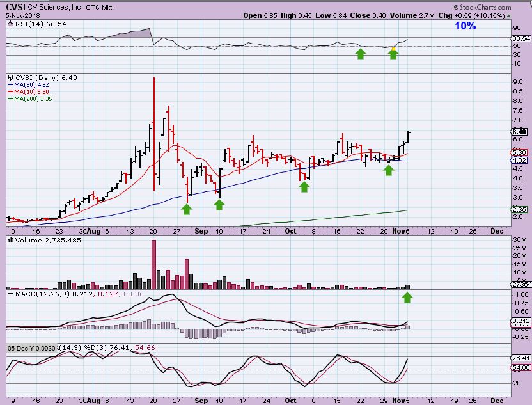The height and width of the screenshot is (405, 532).
Task: Click Oct on the bottom stochastic date axis
Action: point(290,401)
